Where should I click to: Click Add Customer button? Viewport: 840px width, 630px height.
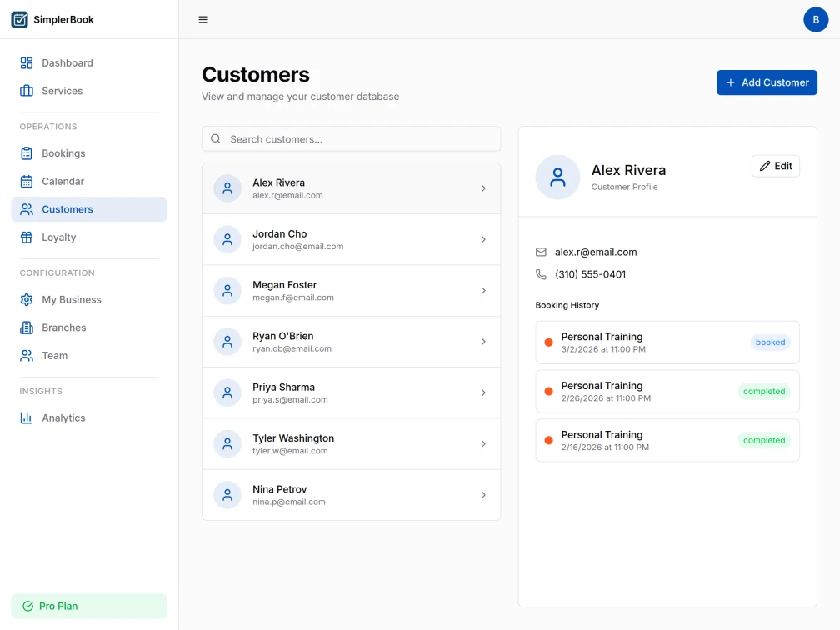[767, 82]
